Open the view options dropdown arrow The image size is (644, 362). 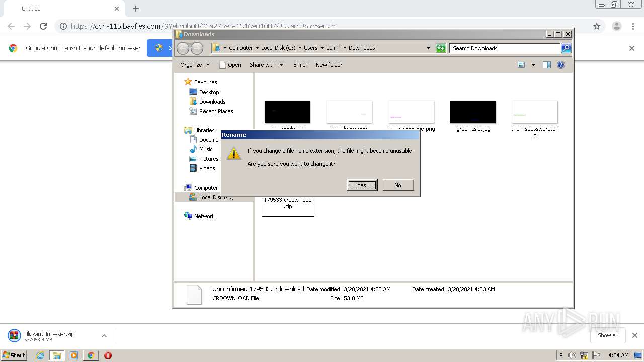click(x=533, y=65)
